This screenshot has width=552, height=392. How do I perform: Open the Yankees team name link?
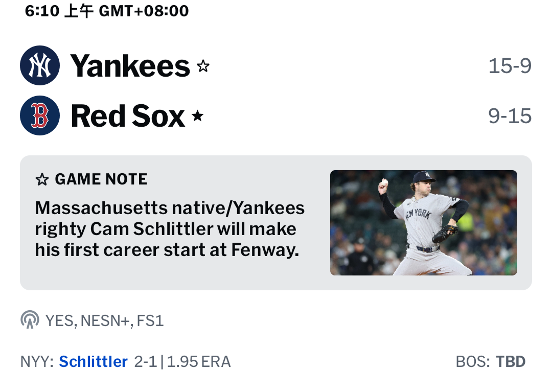click(x=130, y=66)
